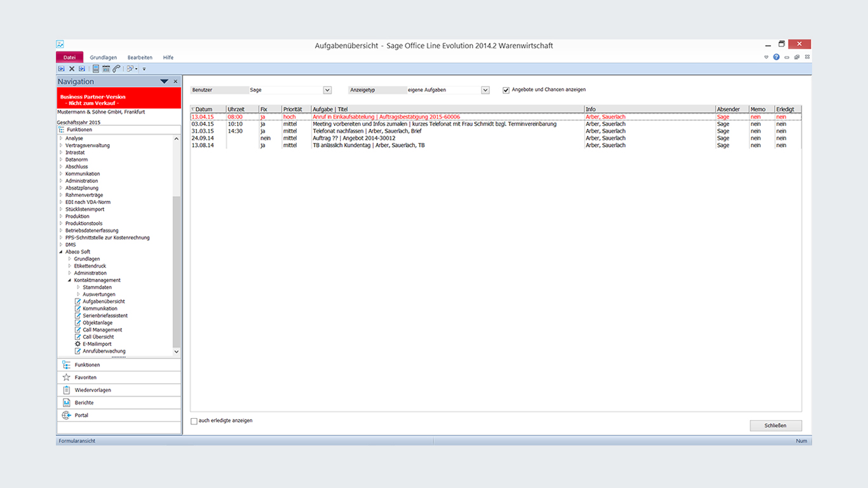Click the first blue arrow toolbar icon
868x488 pixels.
click(62, 69)
